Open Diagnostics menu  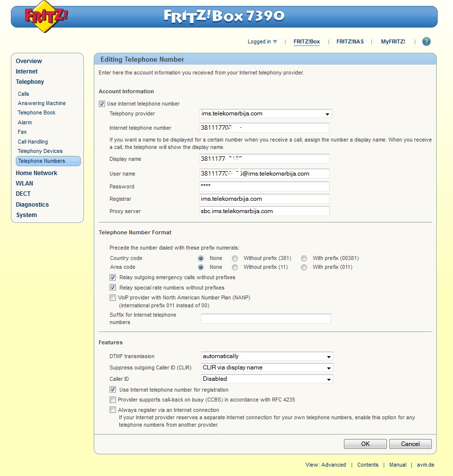coord(32,205)
